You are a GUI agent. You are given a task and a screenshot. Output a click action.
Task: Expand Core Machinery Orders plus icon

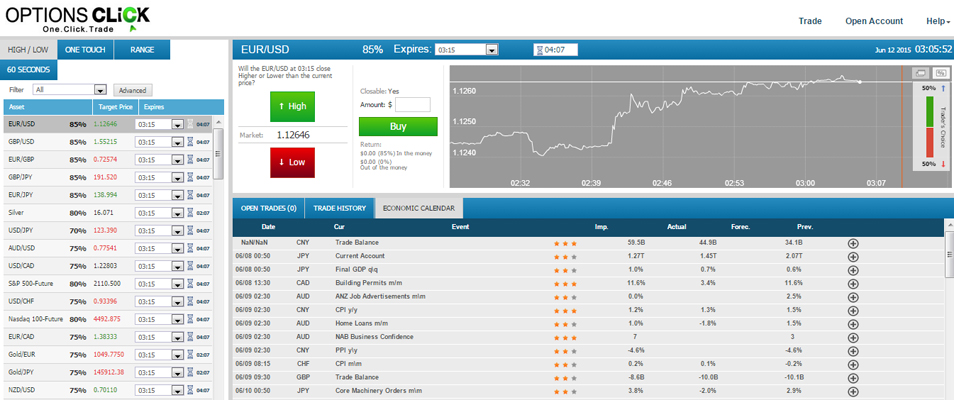[853, 391]
